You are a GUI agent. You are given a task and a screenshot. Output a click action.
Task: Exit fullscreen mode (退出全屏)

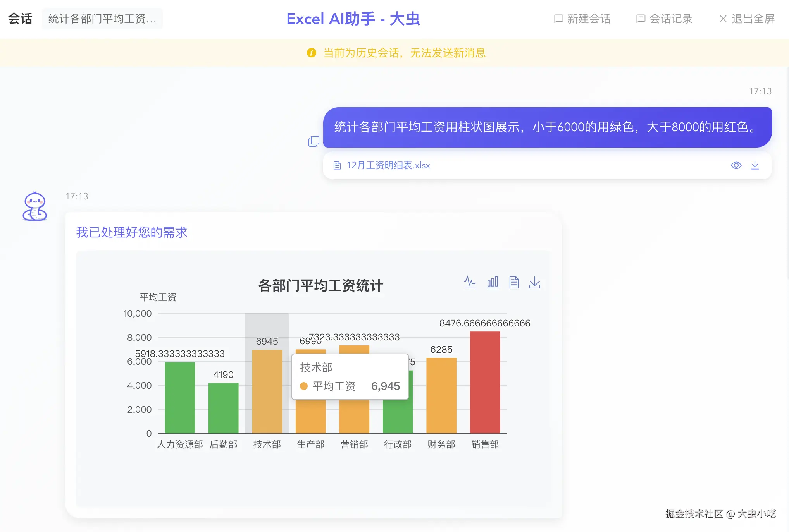pos(746,19)
